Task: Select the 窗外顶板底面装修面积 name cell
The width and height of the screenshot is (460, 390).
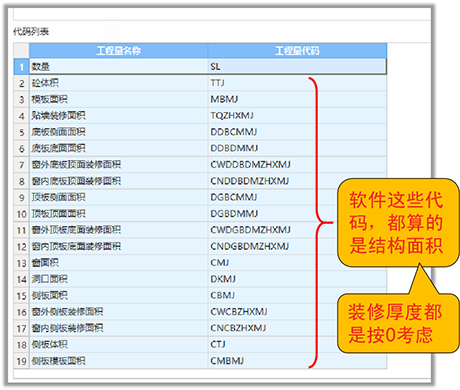Action: pos(119,230)
